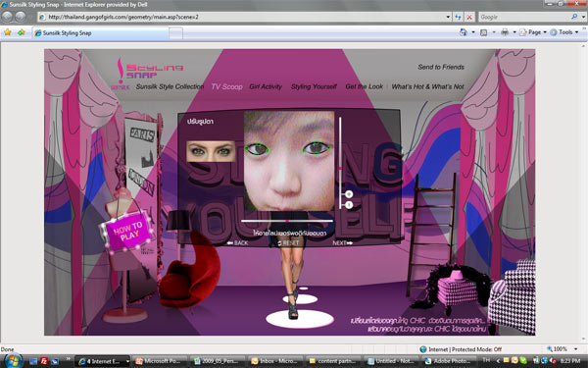Open the Get the Look menu item
This screenshot has width=588, height=368.
(x=365, y=86)
